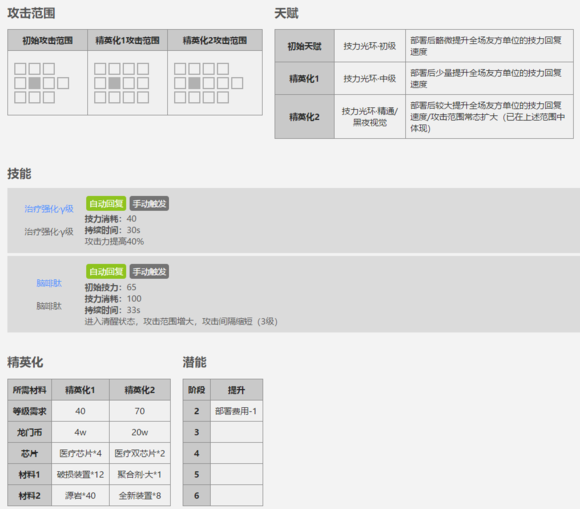Viewport: 580px width, 509px height.
Task: Click the first skill's 手动触发 gray tag
Action: (149, 203)
